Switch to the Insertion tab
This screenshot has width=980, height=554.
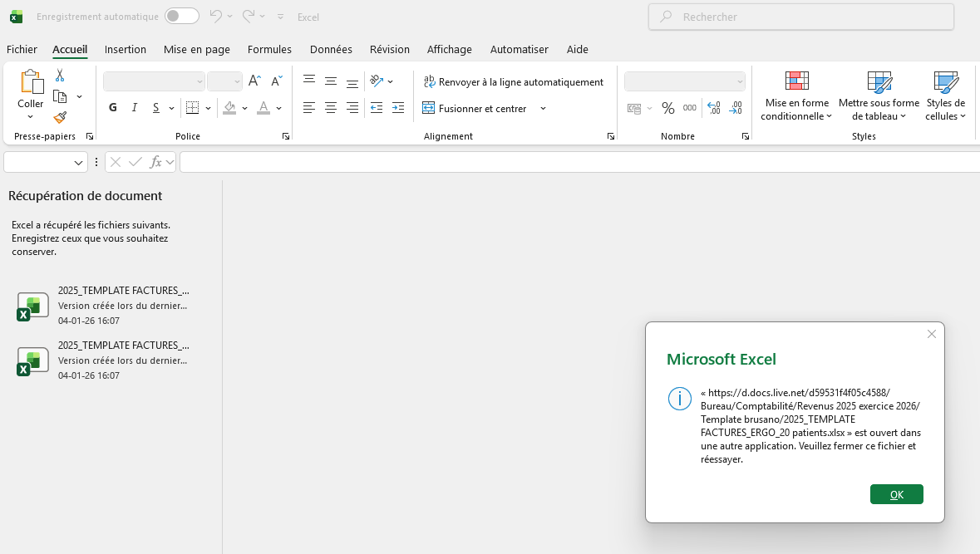coord(125,49)
